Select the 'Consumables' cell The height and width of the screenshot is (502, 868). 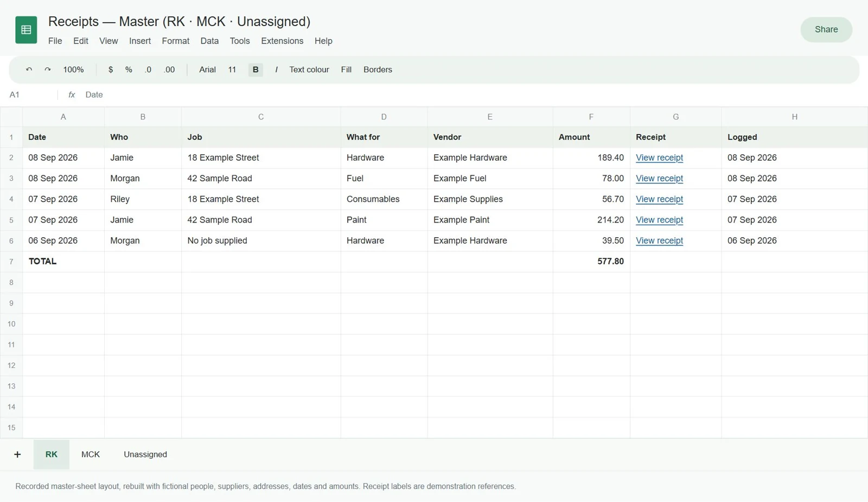click(x=384, y=199)
